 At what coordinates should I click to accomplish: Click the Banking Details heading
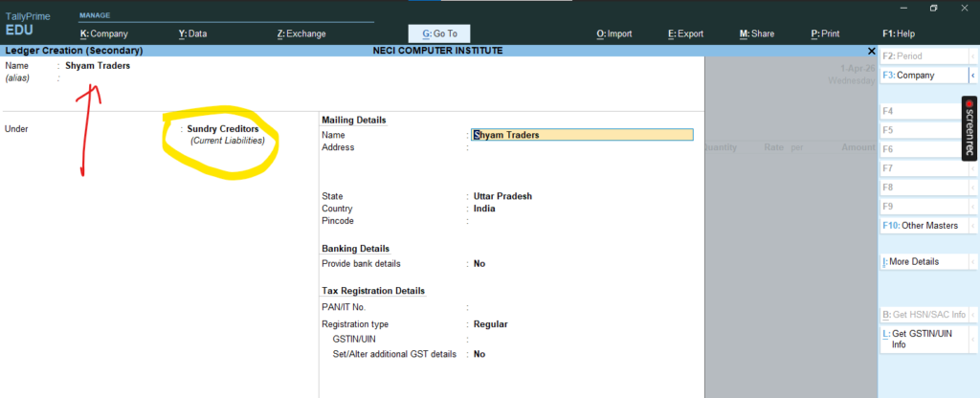[355, 249]
